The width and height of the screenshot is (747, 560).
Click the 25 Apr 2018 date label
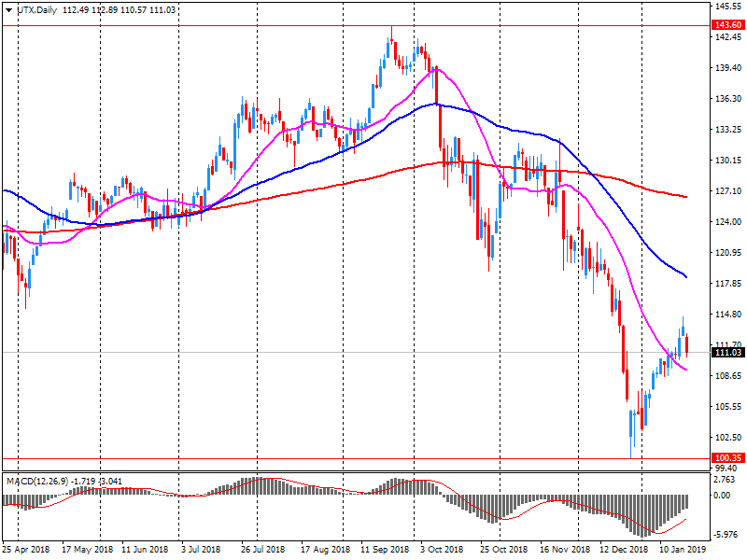[x=26, y=550]
